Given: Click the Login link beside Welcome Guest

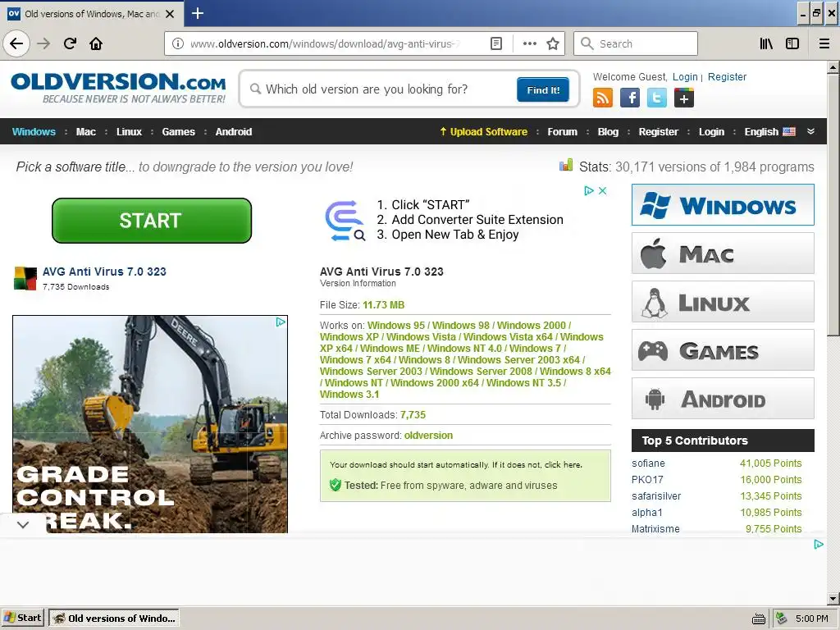Looking at the screenshot, I should [685, 76].
